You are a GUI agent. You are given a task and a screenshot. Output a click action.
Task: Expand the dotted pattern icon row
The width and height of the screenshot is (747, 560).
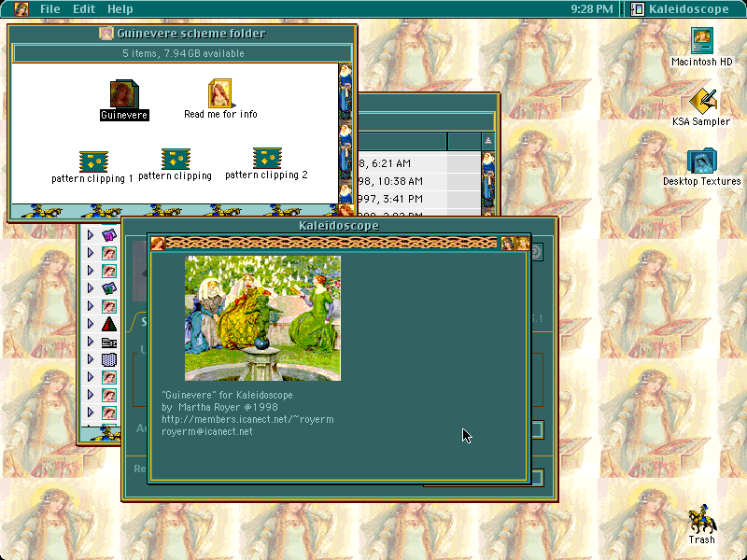tap(90, 359)
